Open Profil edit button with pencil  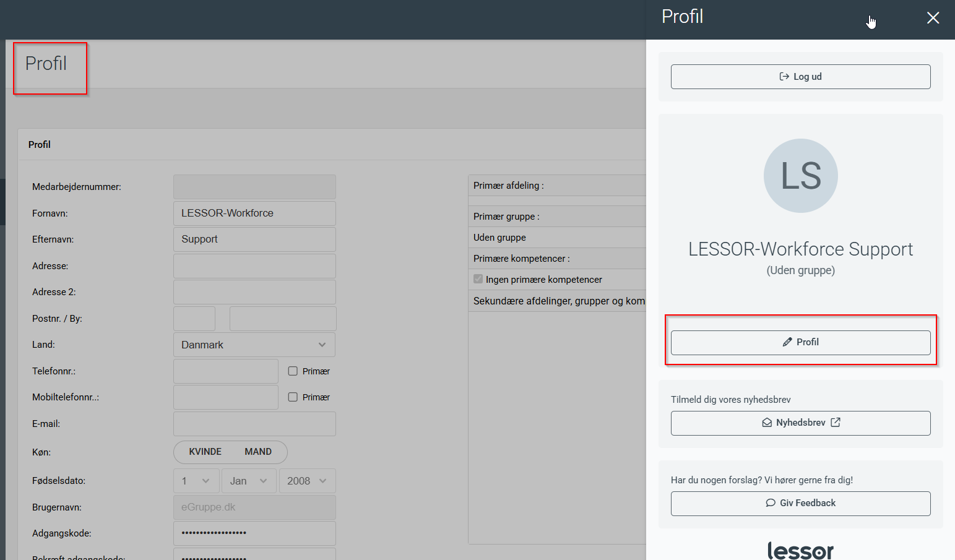pos(800,342)
